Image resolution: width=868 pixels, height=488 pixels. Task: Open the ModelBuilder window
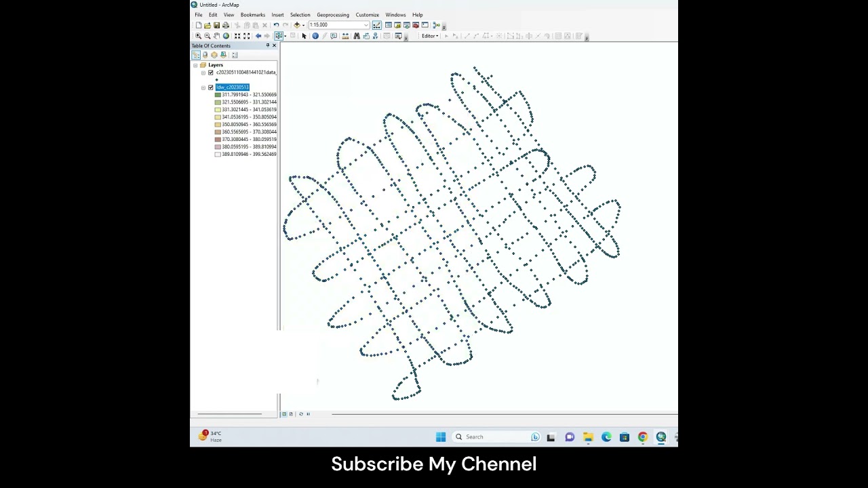coord(436,25)
